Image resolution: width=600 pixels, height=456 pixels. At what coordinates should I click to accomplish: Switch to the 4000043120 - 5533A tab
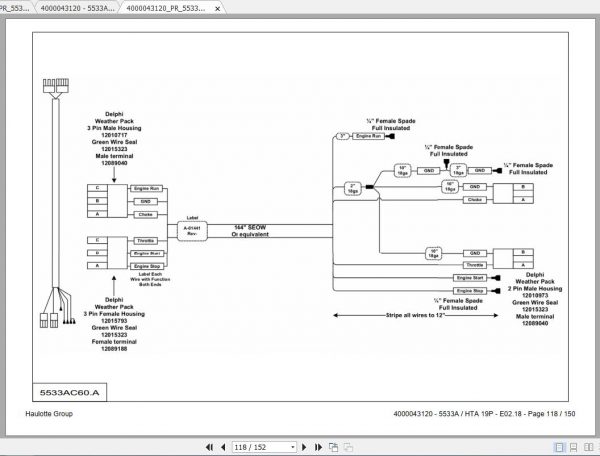click(x=77, y=8)
